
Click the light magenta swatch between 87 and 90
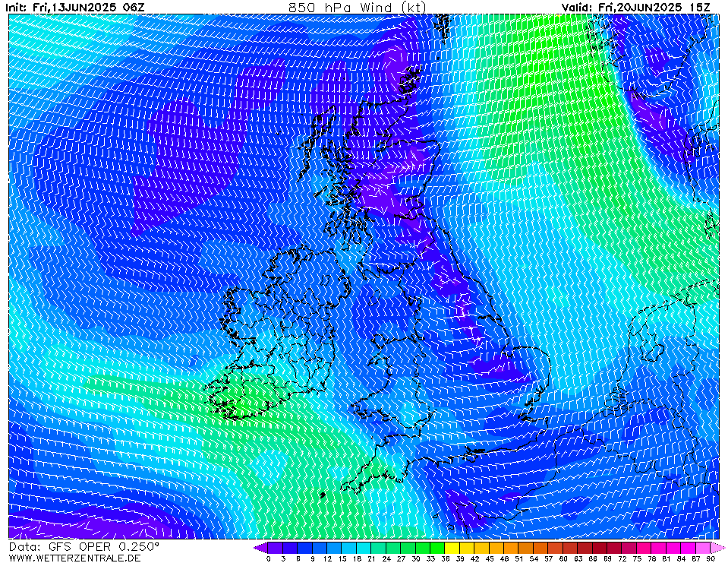click(x=703, y=548)
